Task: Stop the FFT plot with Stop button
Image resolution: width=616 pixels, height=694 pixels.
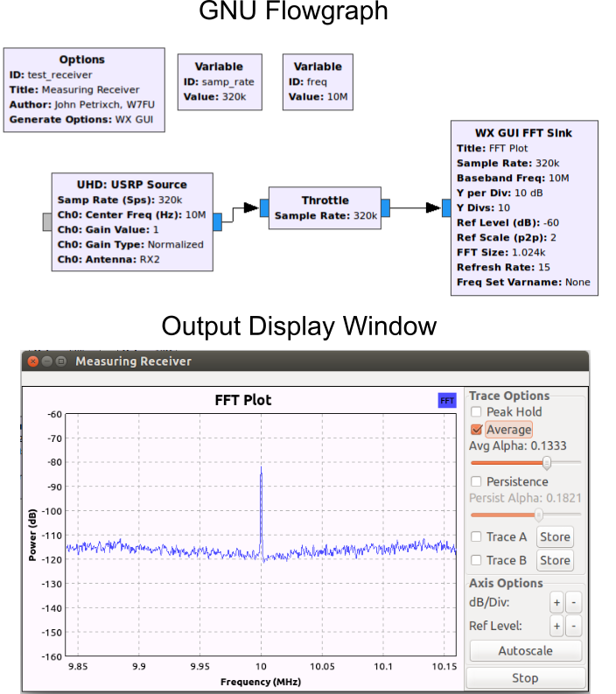Action: [x=525, y=678]
